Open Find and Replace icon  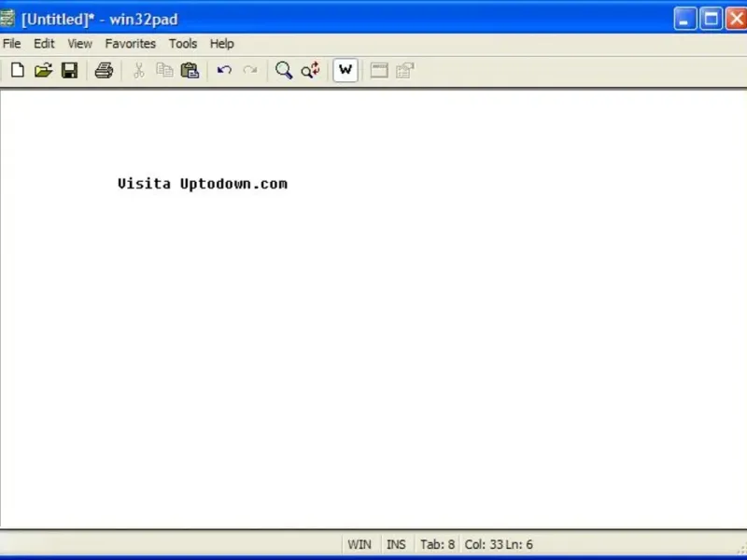click(311, 71)
